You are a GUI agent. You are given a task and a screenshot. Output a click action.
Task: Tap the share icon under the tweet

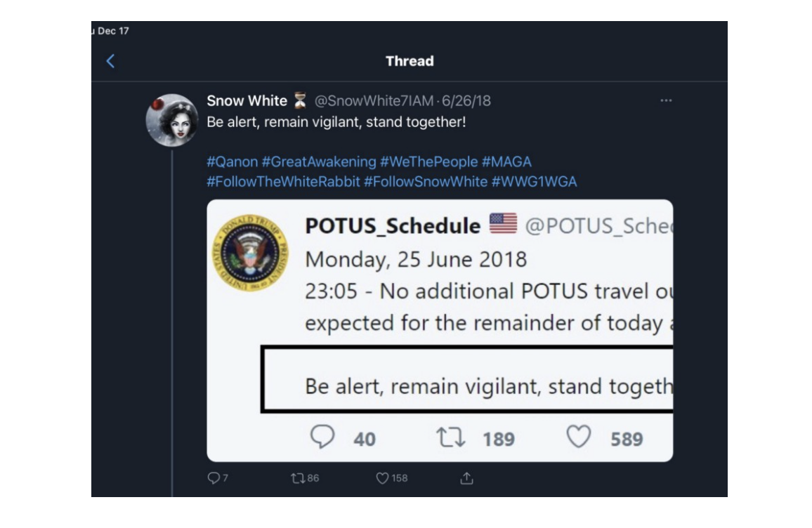[x=466, y=478]
